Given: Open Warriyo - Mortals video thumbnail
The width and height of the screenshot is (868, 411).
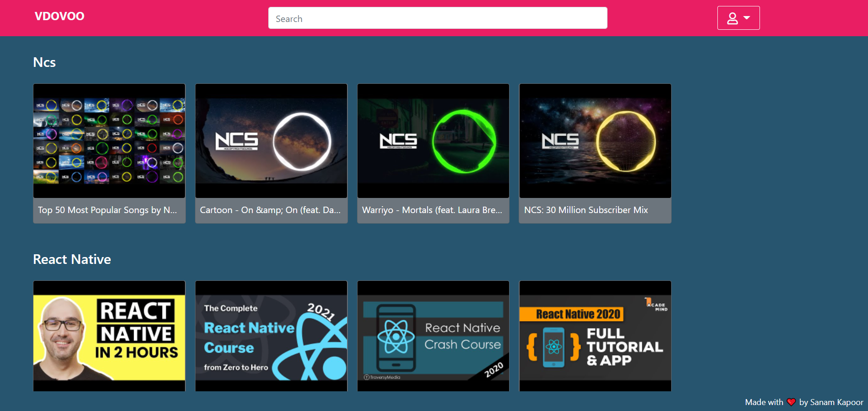Looking at the screenshot, I should point(433,141).
